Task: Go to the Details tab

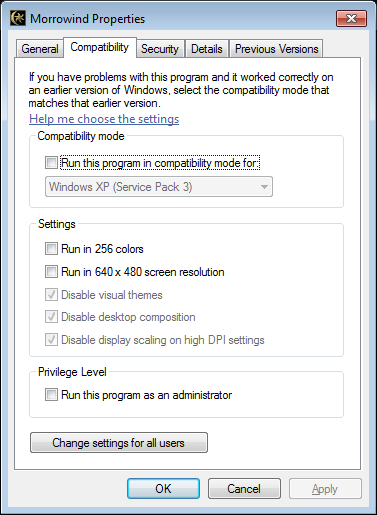Action: tap(207, 49)
